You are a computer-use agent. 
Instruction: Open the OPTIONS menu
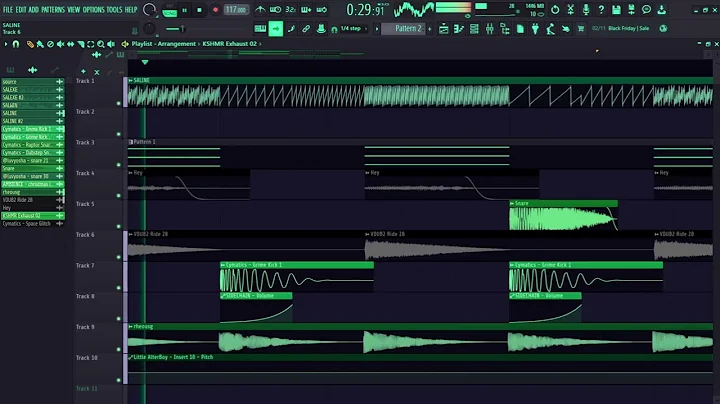click(93, 10)
